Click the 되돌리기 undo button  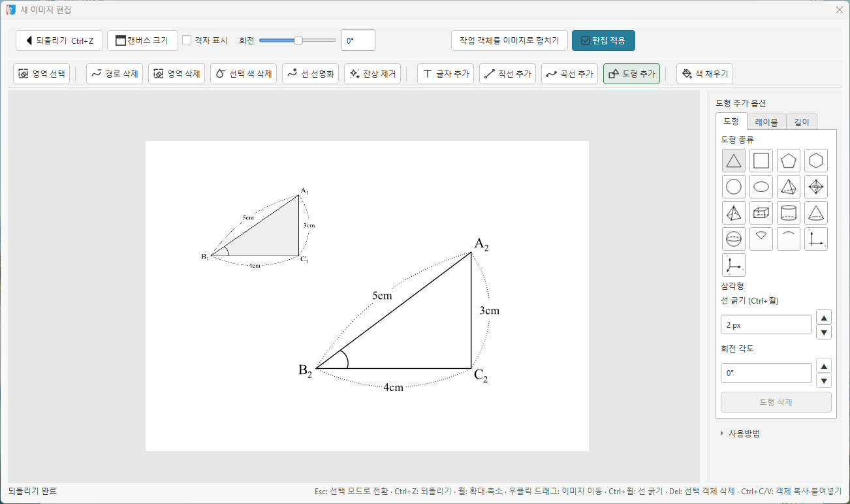(x=59, y=40)
